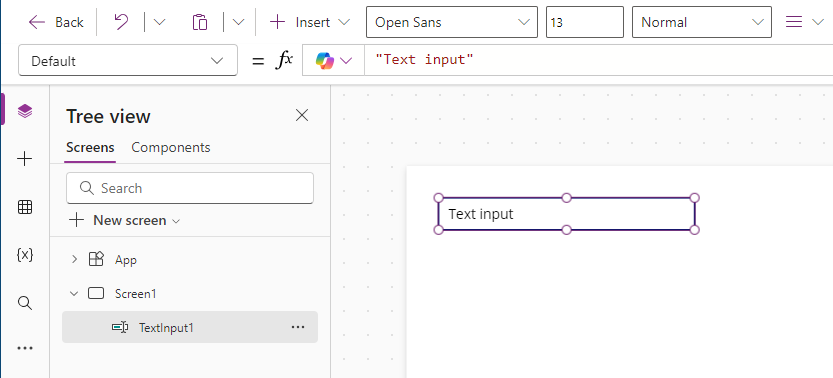Open the Insert plus icon in sidebar

[25, 159]
